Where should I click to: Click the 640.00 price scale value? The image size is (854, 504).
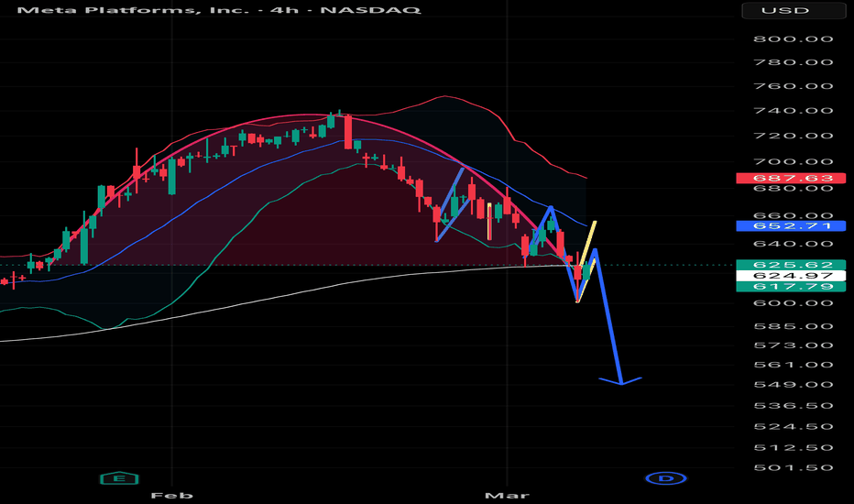[793, 244]
